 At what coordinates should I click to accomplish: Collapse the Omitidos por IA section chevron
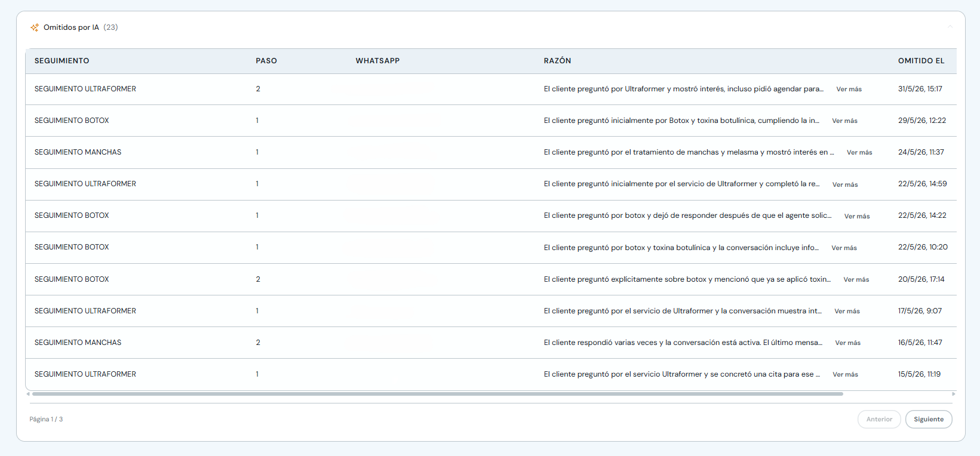(x=950, y=27)
